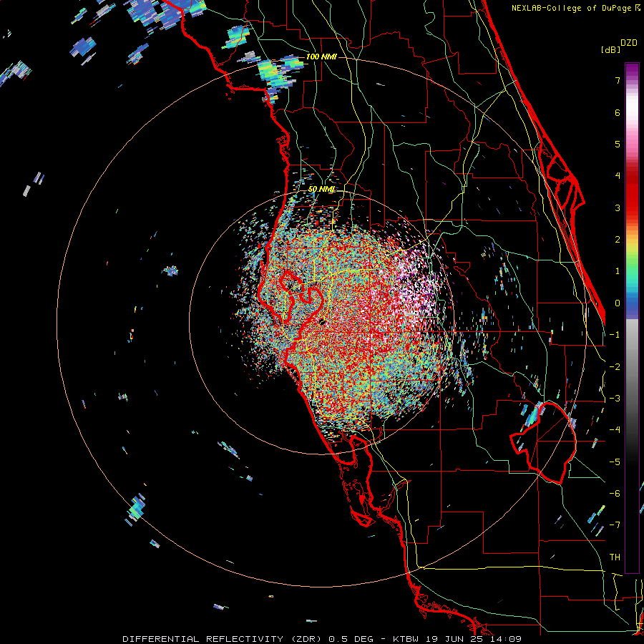Click the -1 value on the ZDR color scale
644x644 pixels.
tap(615, 335)
